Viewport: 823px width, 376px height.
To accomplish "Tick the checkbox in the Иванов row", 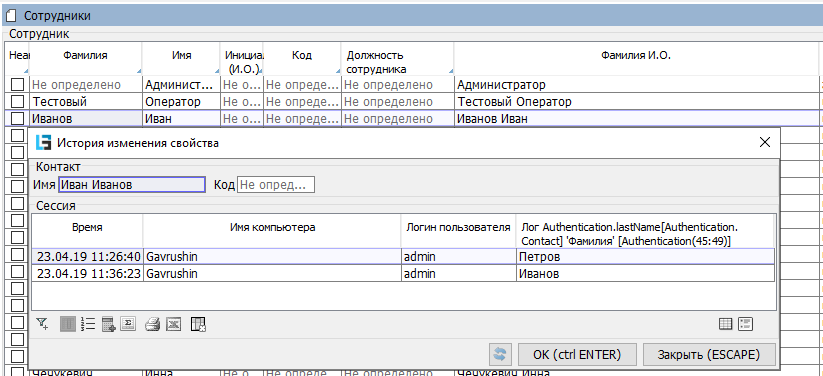I will pos(18,118).
